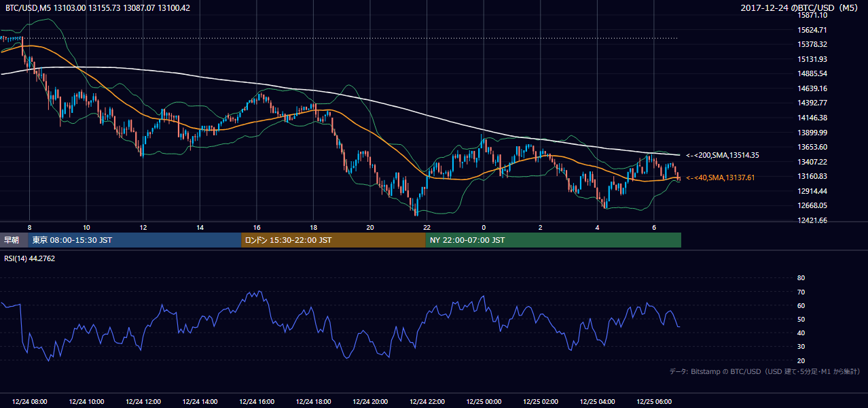This screenshot has height=408, width=868.
Task: Click the bottom time label 12/24 08:00
Action: click(x=30, y=402)
